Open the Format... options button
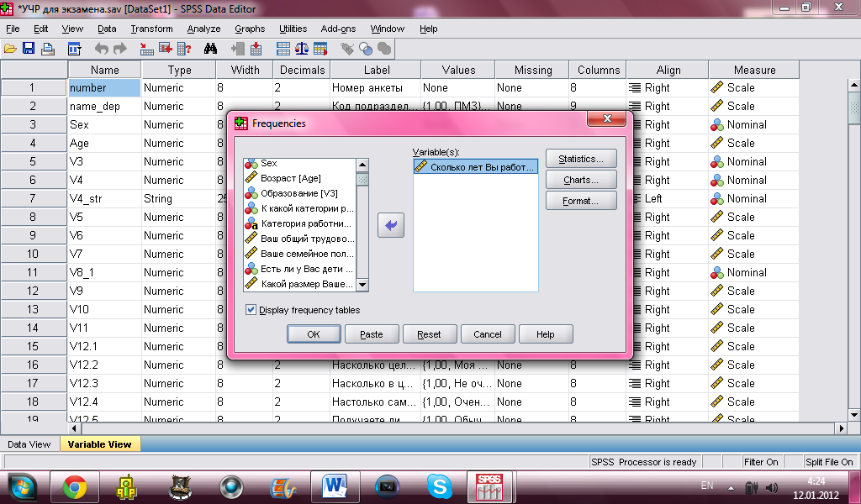The width and height of the screenshot is (861, 504). [x=581, y=201]
